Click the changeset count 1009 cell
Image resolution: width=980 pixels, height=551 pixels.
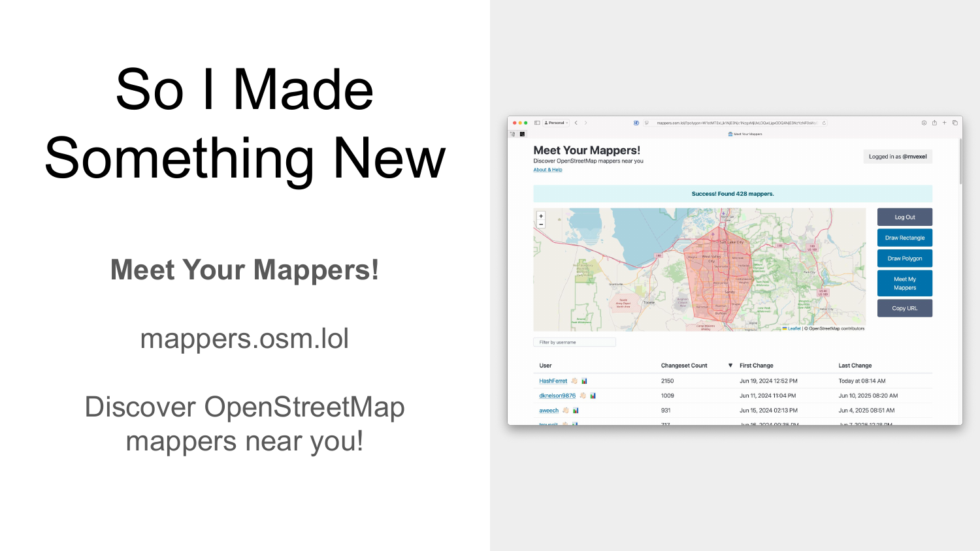(x=667, y=396)
